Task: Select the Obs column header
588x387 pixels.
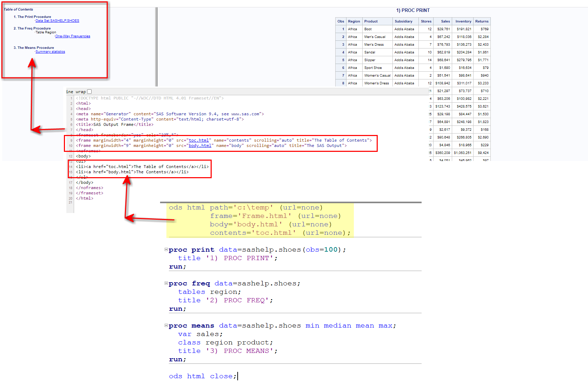Action: [341, 21]
